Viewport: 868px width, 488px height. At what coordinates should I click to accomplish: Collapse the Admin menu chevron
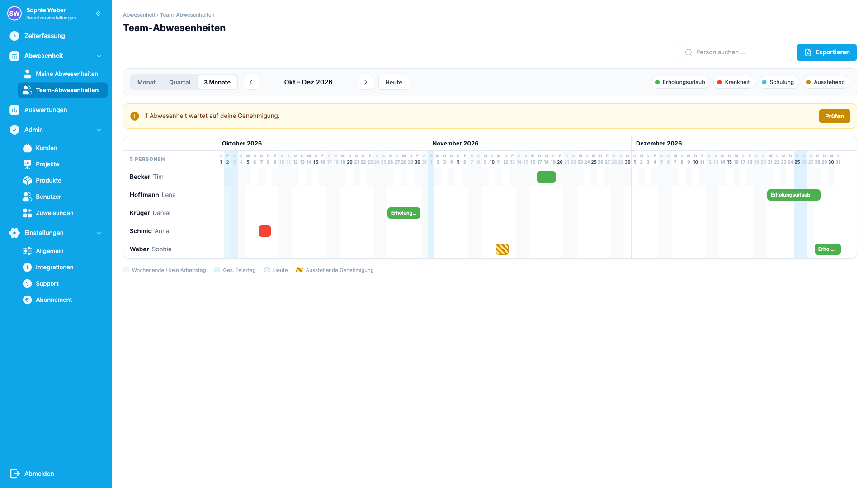tap(99, 130)
